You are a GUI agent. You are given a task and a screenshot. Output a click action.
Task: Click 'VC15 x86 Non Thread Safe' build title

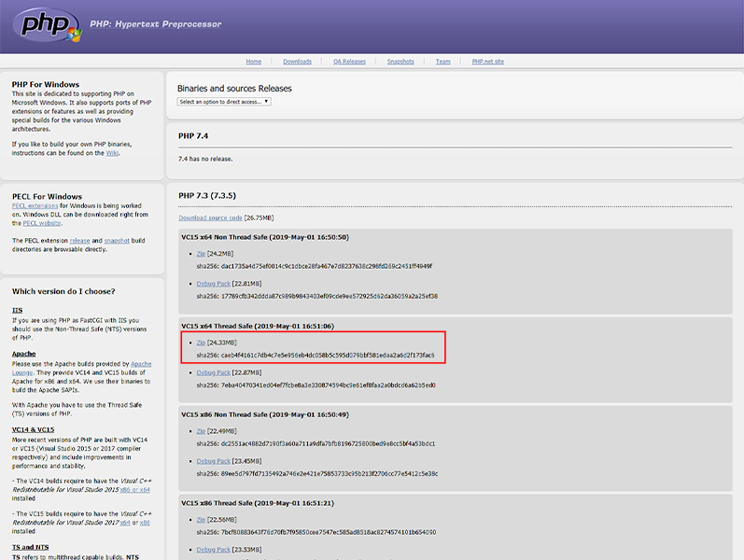coord(265,414)
